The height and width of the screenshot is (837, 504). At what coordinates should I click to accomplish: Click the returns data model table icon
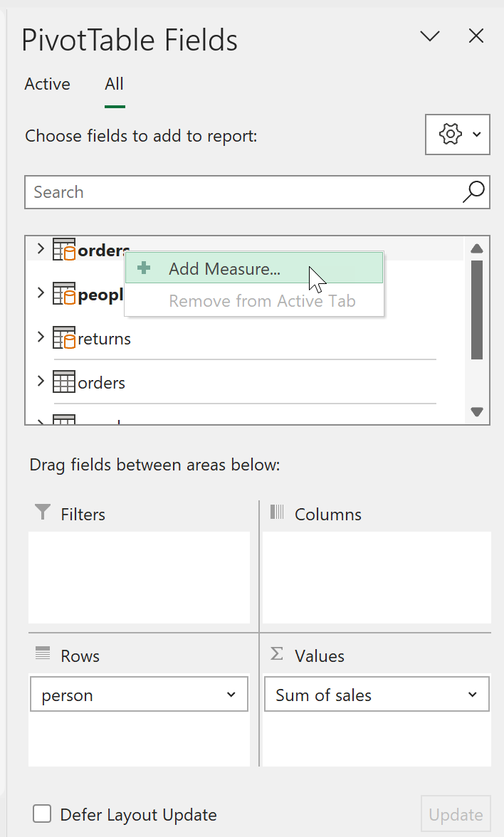point(64,339)
